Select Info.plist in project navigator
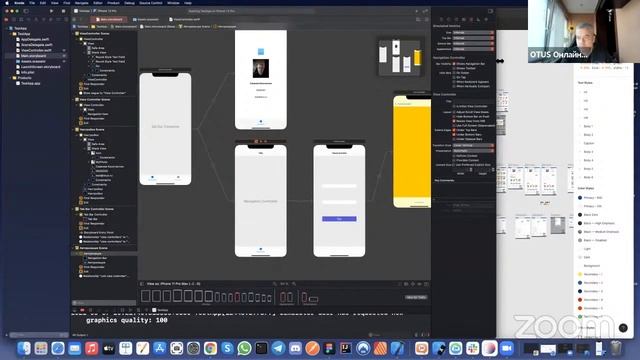Image resolution: width=640 pixels, height=360 pixels. point(28,72)
